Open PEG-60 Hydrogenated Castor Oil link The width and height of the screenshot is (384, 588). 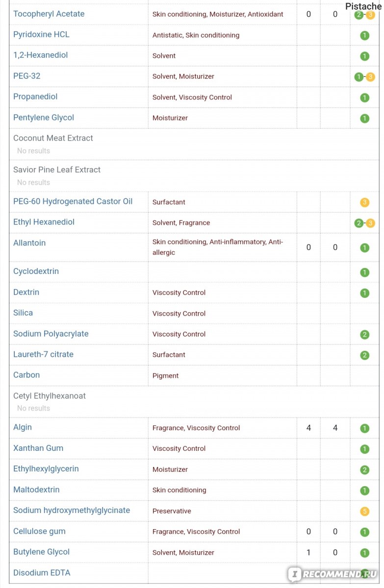coord(73,201)
